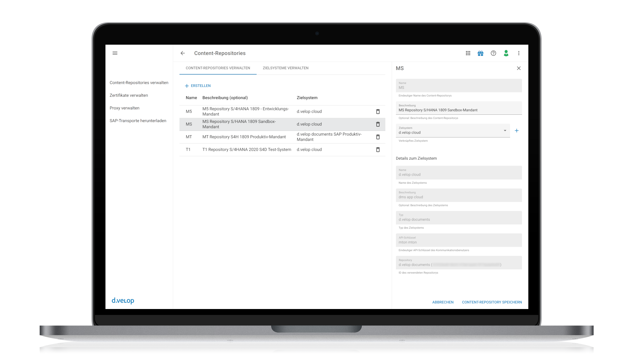Screen dimensions: 633x364
Task: Open Zertifikate verwalten in sidebar
Action: click(x=129, y=95)
